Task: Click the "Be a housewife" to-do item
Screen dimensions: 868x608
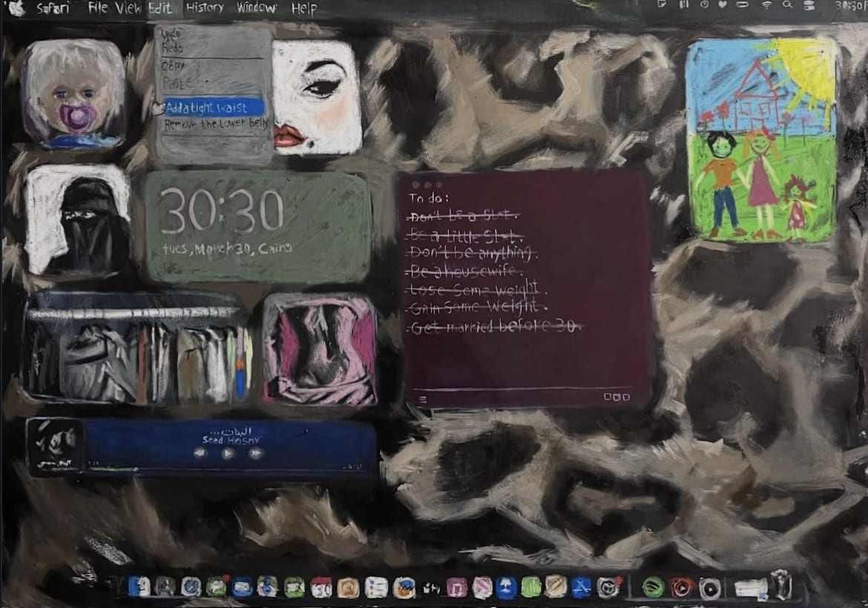Action: pos(464,271)
